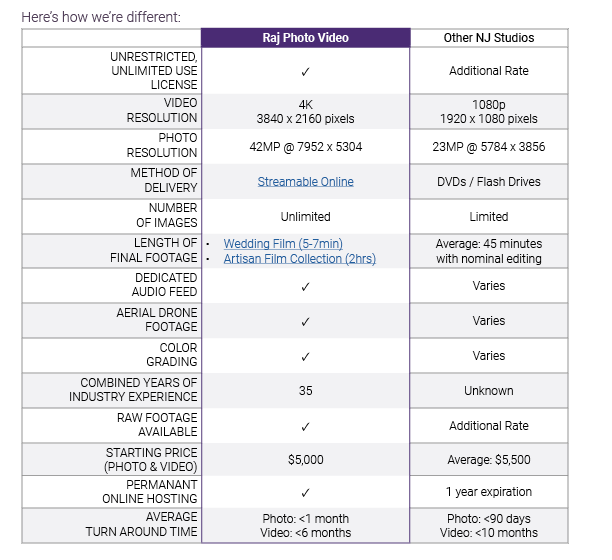Click the 'DVDs / Flash Drives' cell
Viewport: 612px width, 560px height.
click(489, 181)
